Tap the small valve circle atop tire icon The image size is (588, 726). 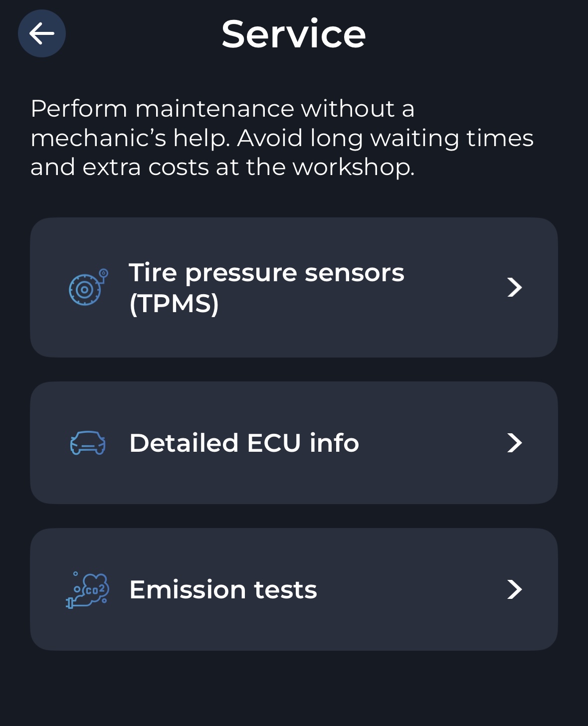[104, 273]
